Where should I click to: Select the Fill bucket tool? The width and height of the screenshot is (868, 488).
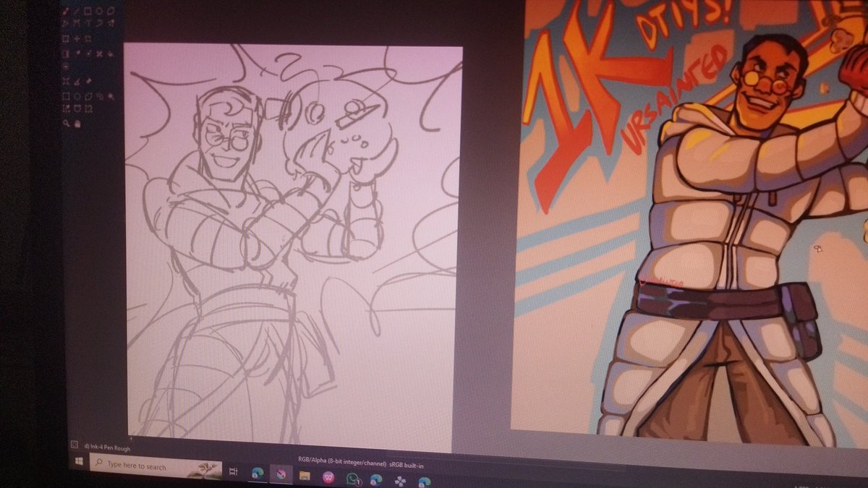111,54
